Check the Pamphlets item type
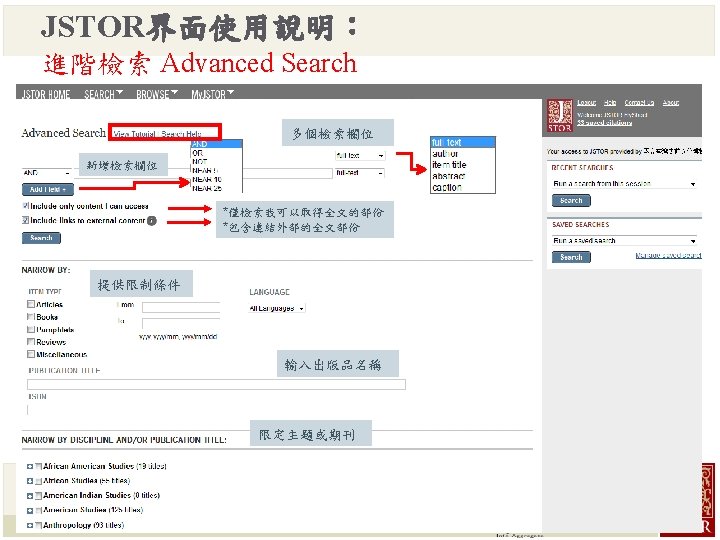The height and width of the screenshot is (540, 720). pos(31,330)
